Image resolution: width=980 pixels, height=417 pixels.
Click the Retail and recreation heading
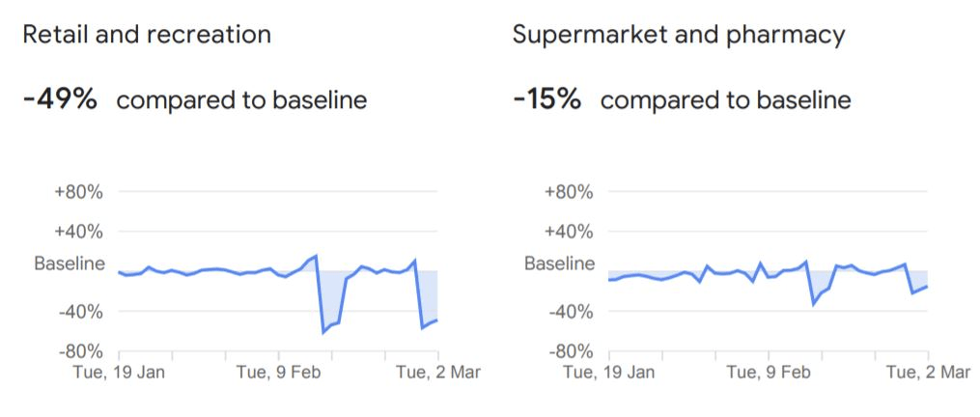click(147, 36)
